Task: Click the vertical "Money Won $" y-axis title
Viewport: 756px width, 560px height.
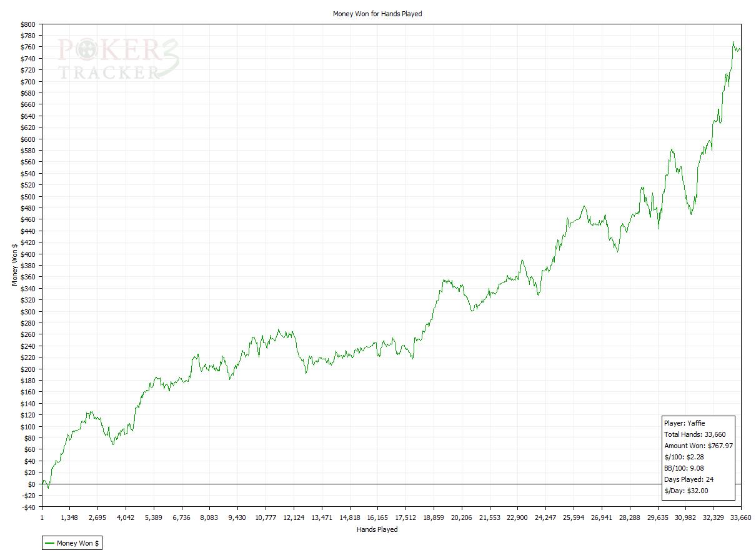Action: coord(14,265)
